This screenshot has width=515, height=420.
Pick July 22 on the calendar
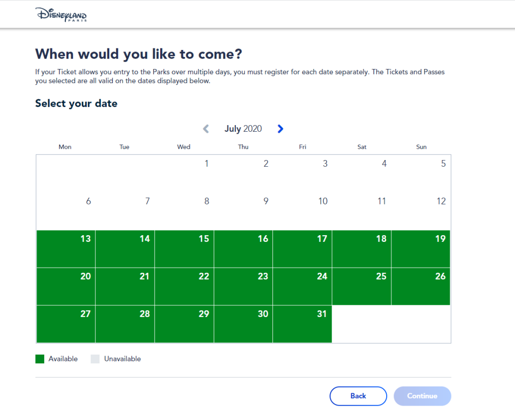coord(184,286)
